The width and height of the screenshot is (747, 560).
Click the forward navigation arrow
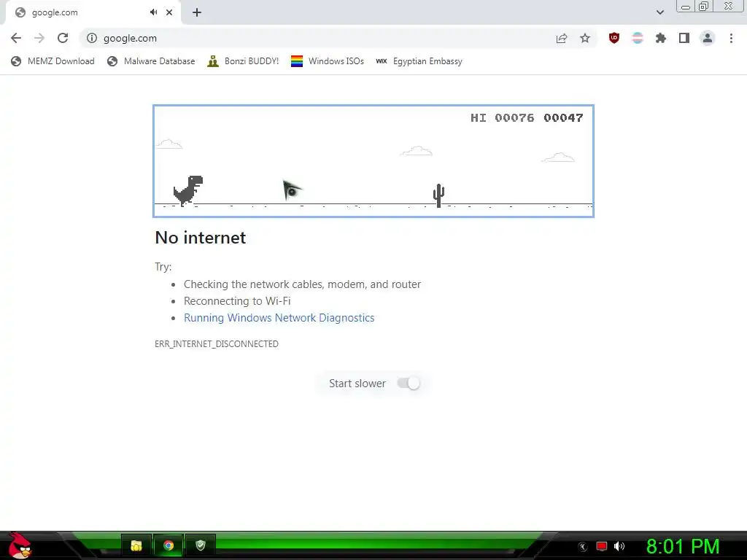pyautogui.click(x=39, y=38)
